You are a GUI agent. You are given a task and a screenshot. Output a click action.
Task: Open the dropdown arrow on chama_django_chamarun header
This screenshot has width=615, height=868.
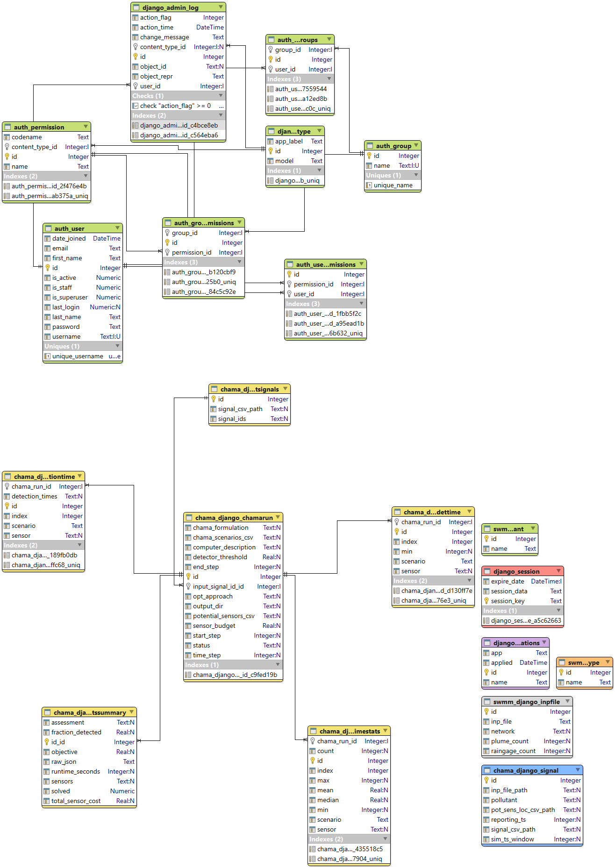point(278,518)
